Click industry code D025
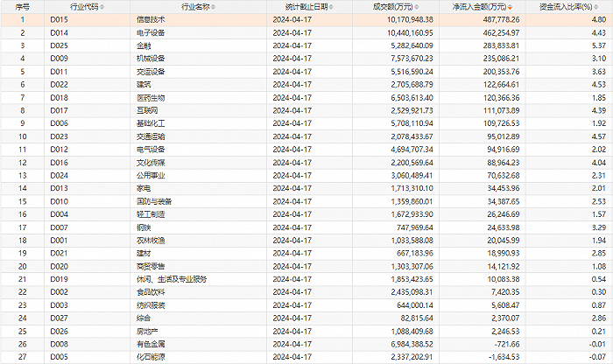Viewport: 613px width, 364px height. (59, 45)
